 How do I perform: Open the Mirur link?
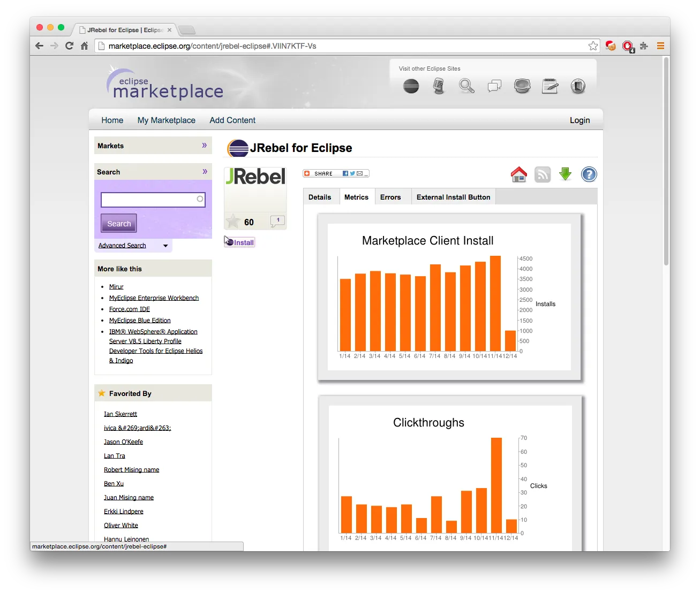tap(116, 287)
